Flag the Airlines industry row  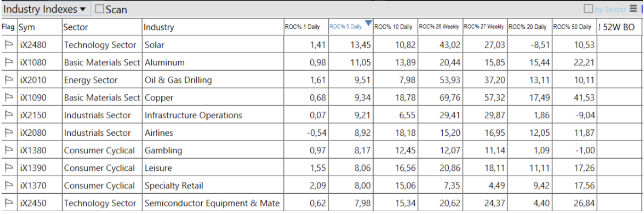(x=9, y=133)
